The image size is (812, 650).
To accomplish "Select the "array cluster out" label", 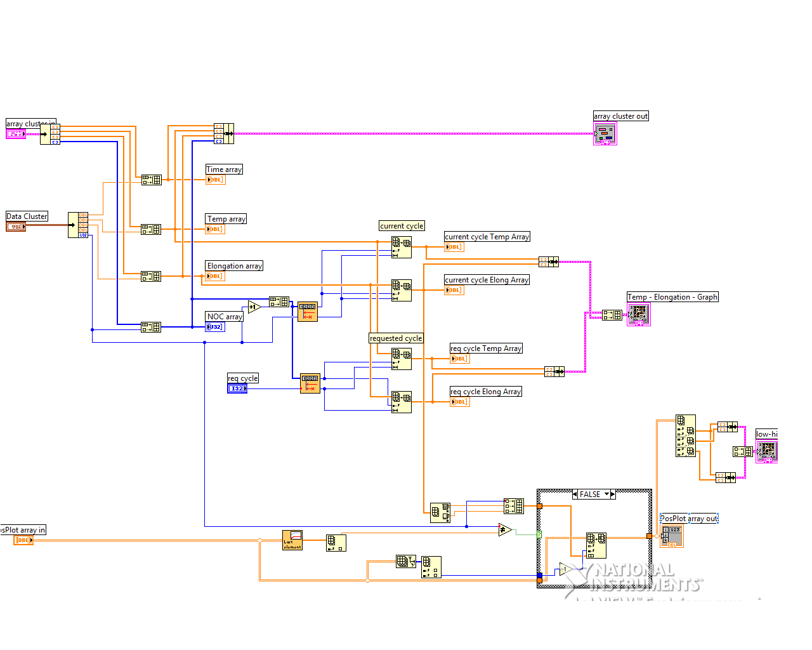I will tap(621, 116).
